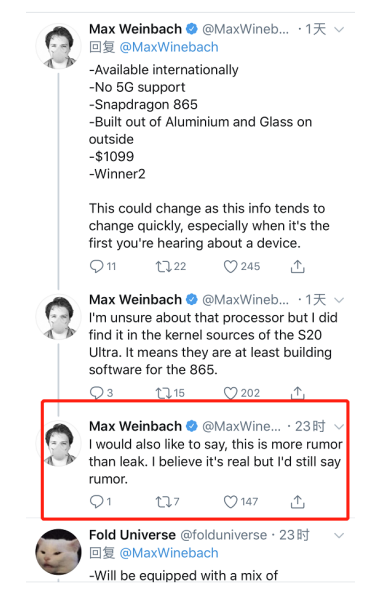
Task: Open Max Weinbach's avatar on the top tweet
Action: coord(58,46)
